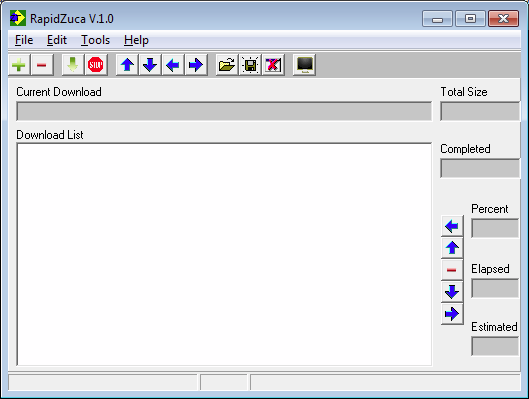Click the Completed field
This screenshot has height=399, width=529.
[480, 168]
